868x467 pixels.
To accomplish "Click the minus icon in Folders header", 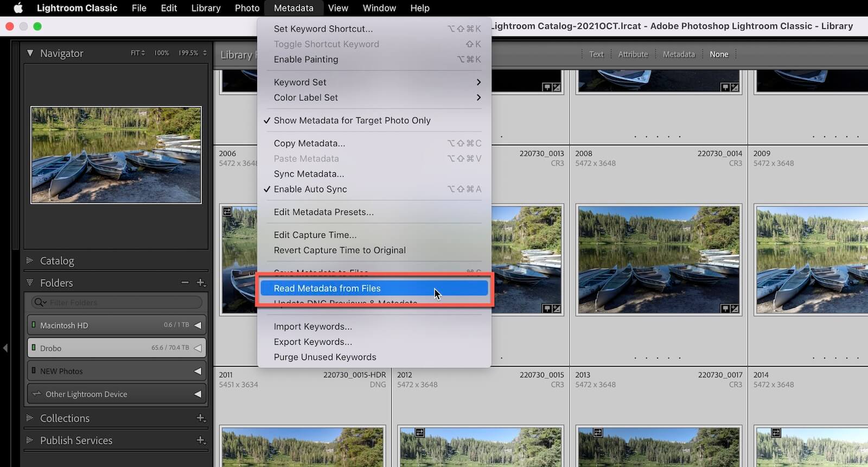I will point(185,282).
